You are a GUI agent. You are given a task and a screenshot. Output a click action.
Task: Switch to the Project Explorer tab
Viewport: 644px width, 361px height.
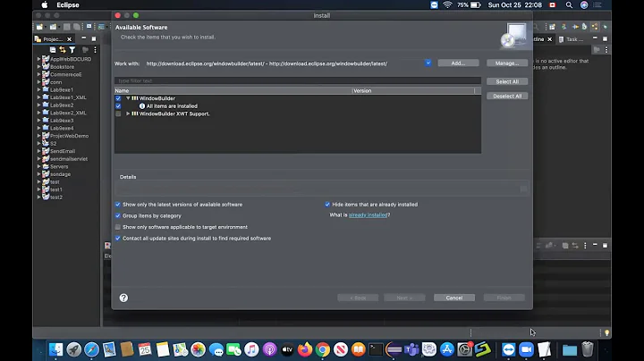pos(53,39)
